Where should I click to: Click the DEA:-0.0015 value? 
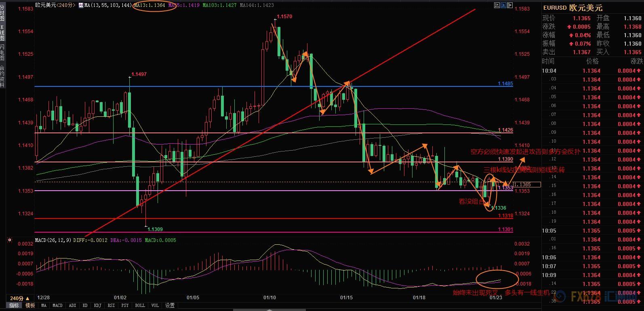click(126, 240)
